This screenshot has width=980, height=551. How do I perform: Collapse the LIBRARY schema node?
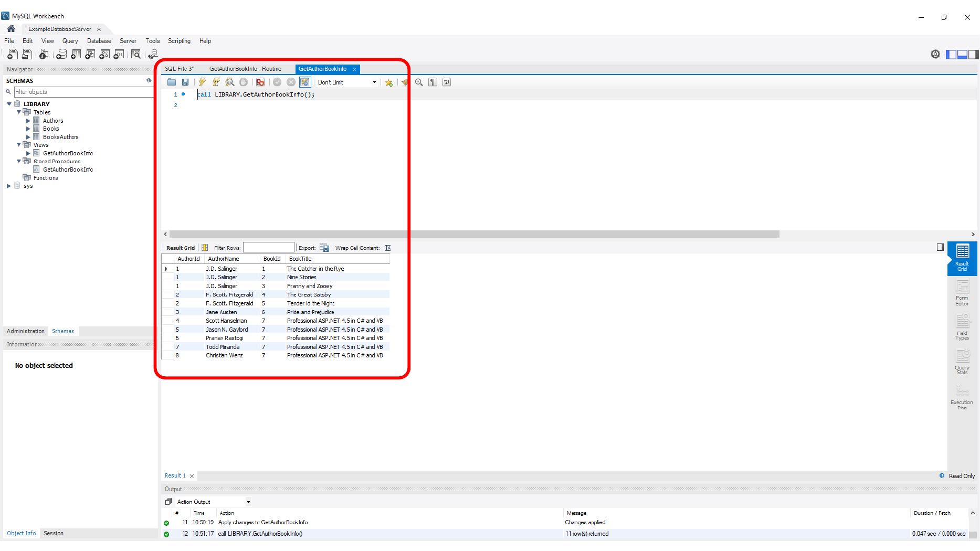pyautogui.click(x=9, y=104)
